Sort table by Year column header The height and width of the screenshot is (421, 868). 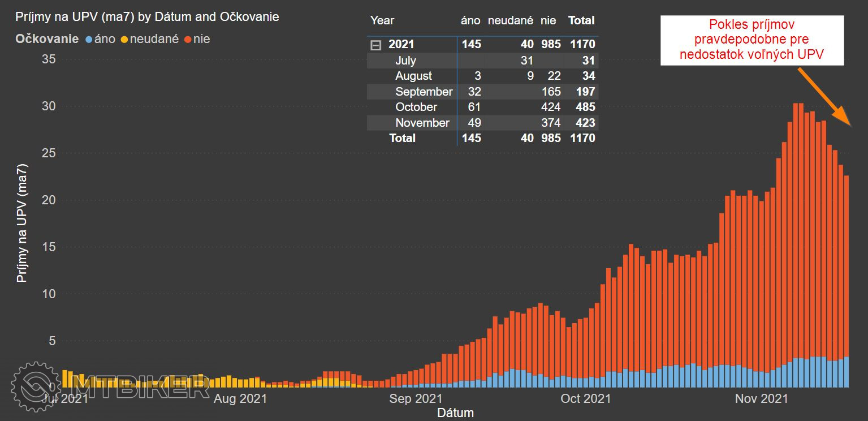click(x=382, y=20)
